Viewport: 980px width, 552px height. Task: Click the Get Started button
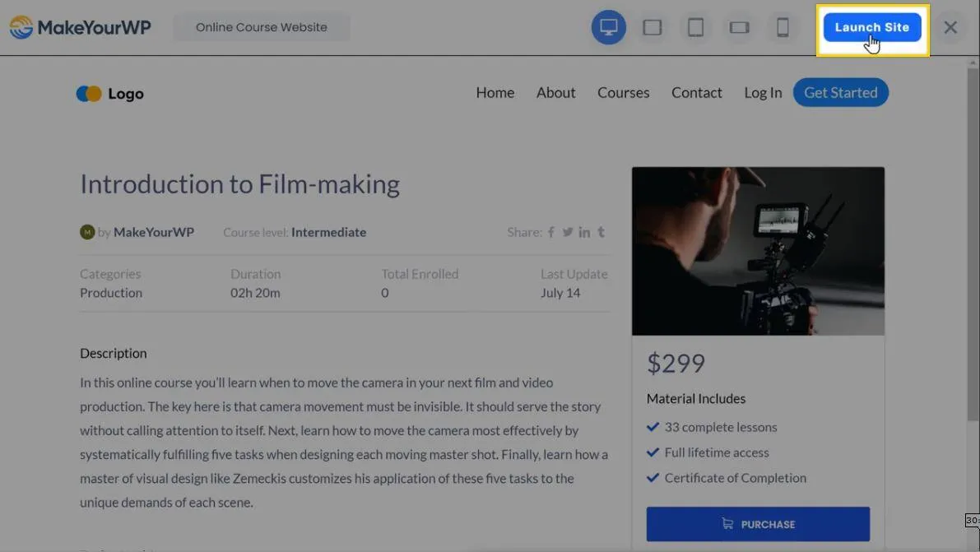840,93
